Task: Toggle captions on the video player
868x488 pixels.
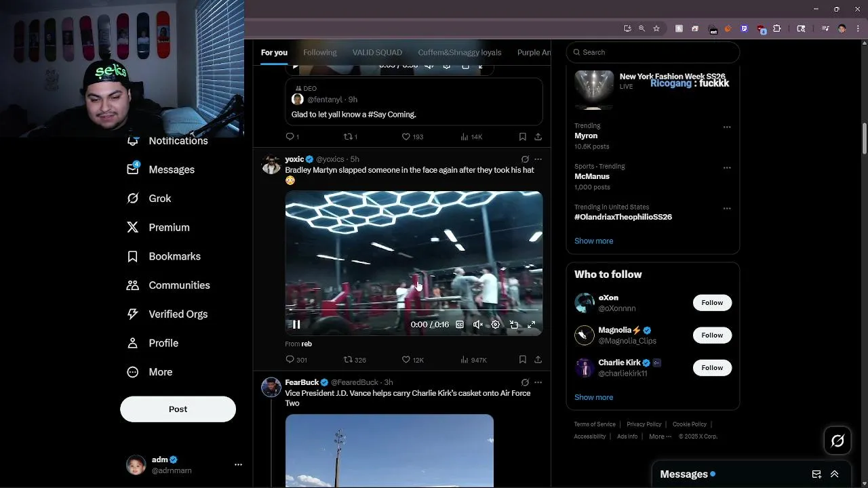Action: coord(460,325)
